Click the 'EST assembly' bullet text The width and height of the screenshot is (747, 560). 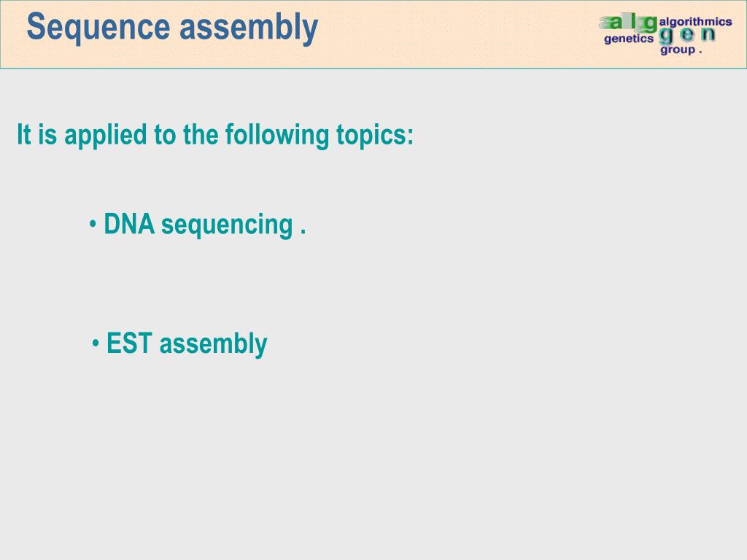coord(187,344)
